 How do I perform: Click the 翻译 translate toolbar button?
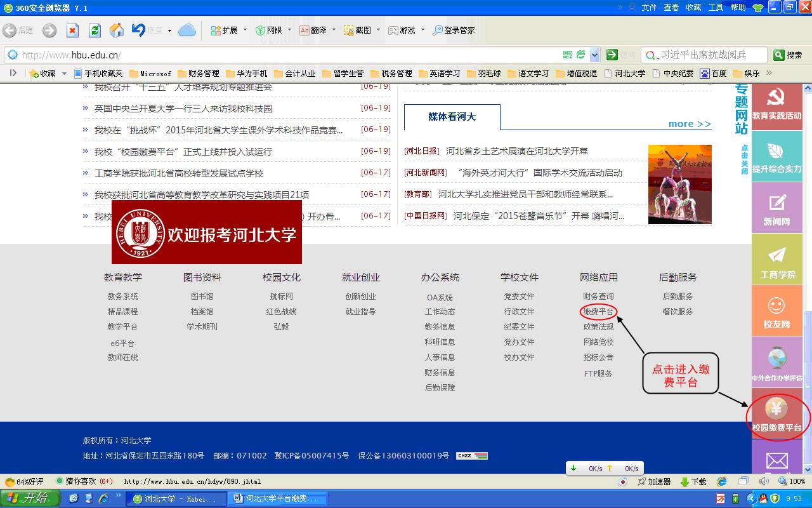pyautogui.click(x=313, y=30)
